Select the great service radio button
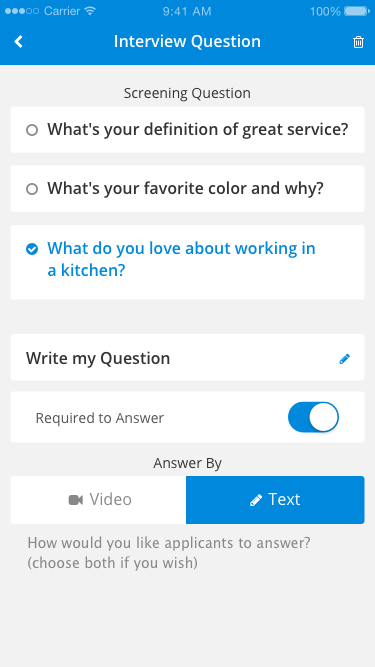 (32, 130)
